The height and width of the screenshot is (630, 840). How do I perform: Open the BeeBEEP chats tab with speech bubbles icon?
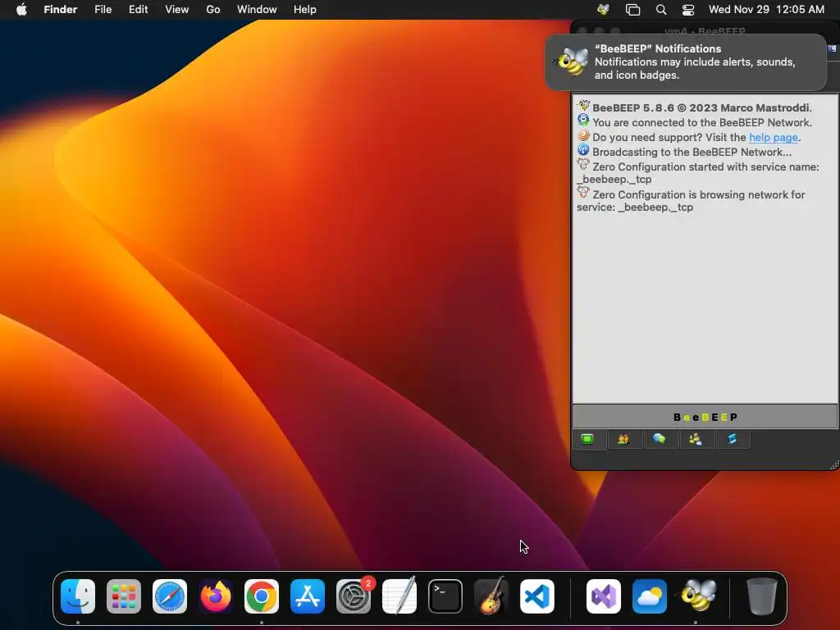[660, 440]
